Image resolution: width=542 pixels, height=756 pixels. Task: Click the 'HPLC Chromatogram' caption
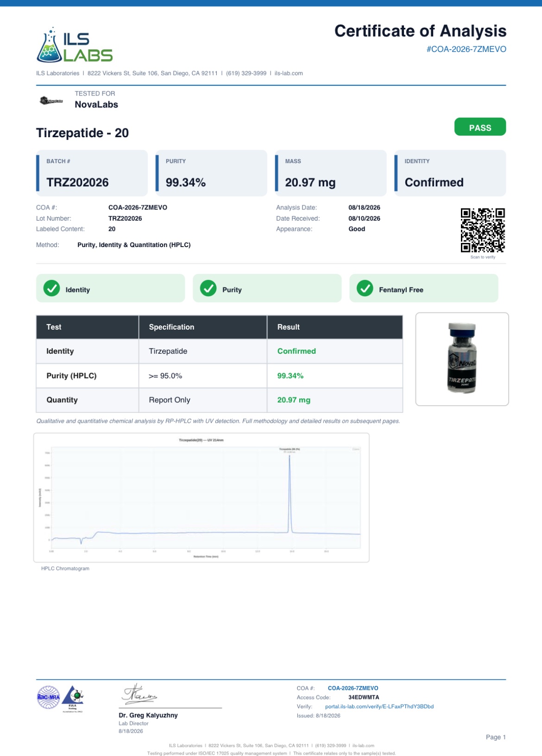[x=65, y=569]
